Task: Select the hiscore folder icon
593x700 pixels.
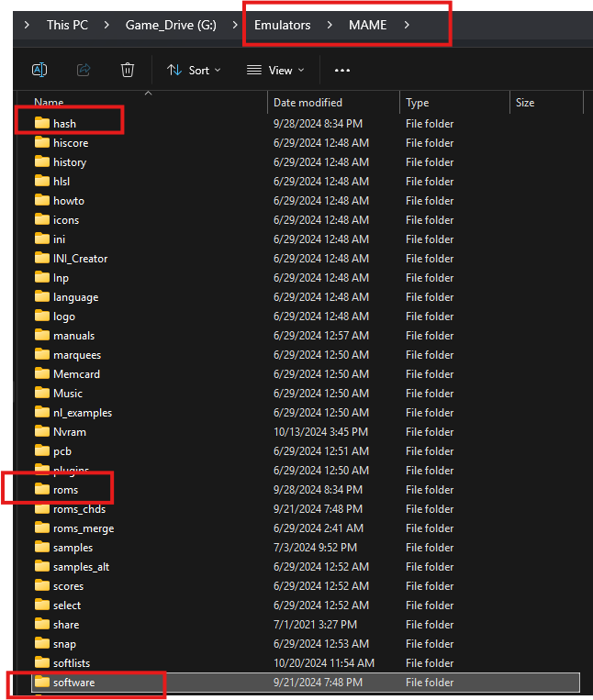Action: (x=42, y=142)
